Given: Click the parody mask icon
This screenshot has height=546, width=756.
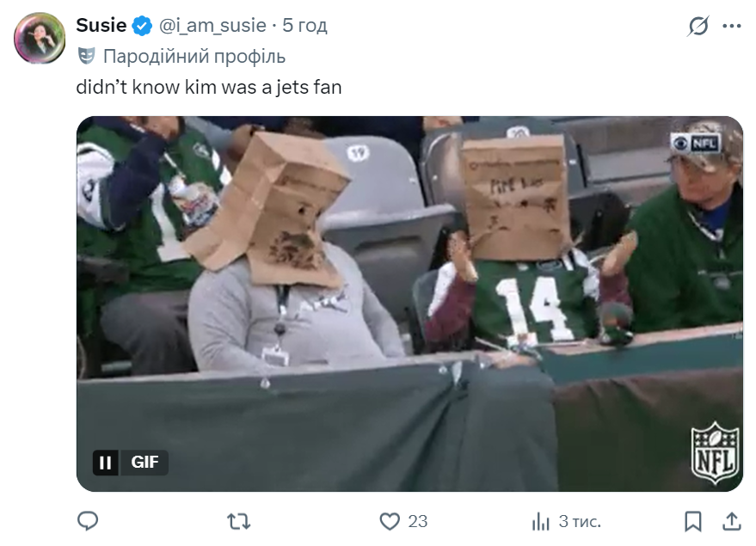Looking at the screenshot, I should click(x=85, y=57).
